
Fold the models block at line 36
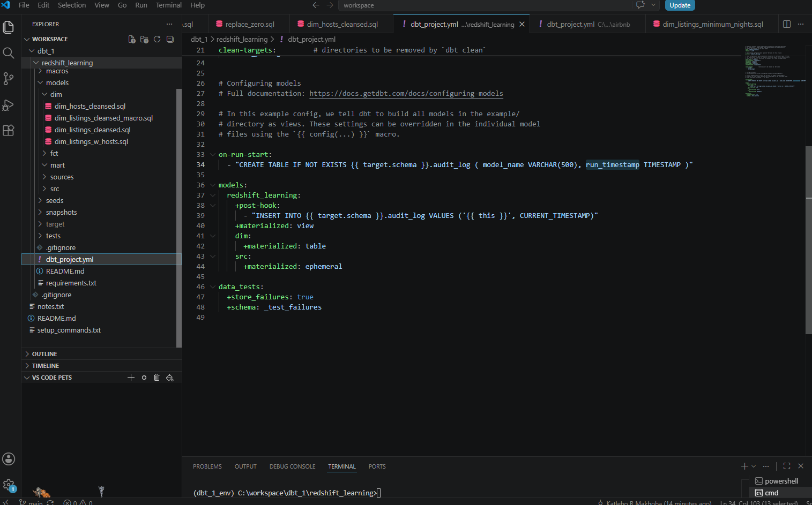(x=213, y=185)
